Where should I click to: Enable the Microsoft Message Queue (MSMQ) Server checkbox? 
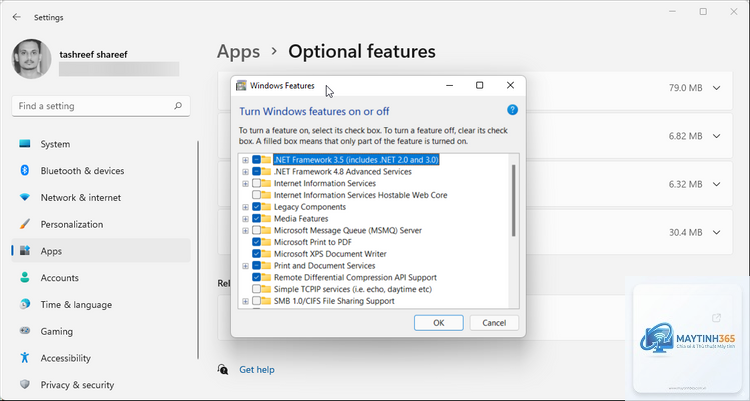256,230
